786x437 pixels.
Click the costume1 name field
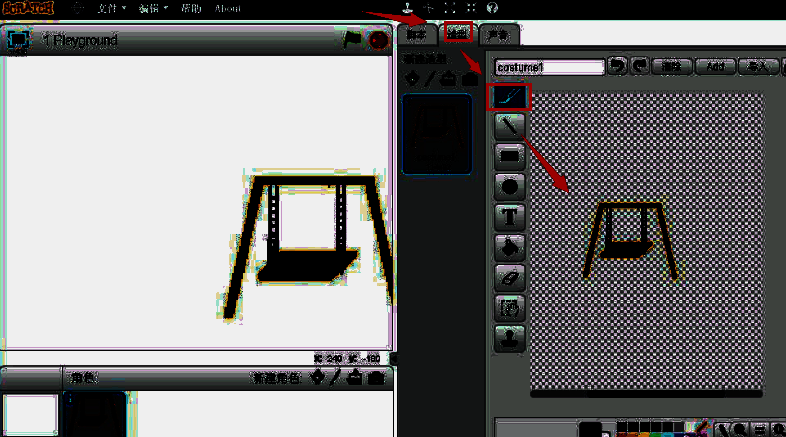(x=549, y=67)
